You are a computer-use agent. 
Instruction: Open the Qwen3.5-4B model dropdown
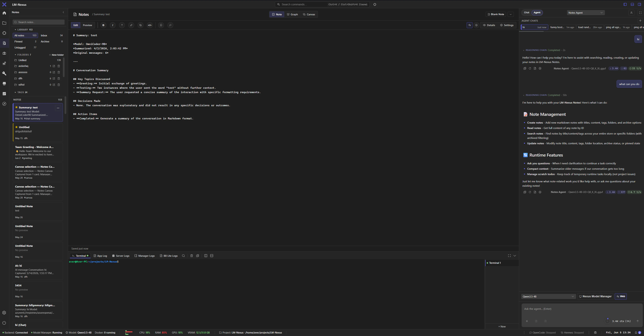click(x=549, y=297)
